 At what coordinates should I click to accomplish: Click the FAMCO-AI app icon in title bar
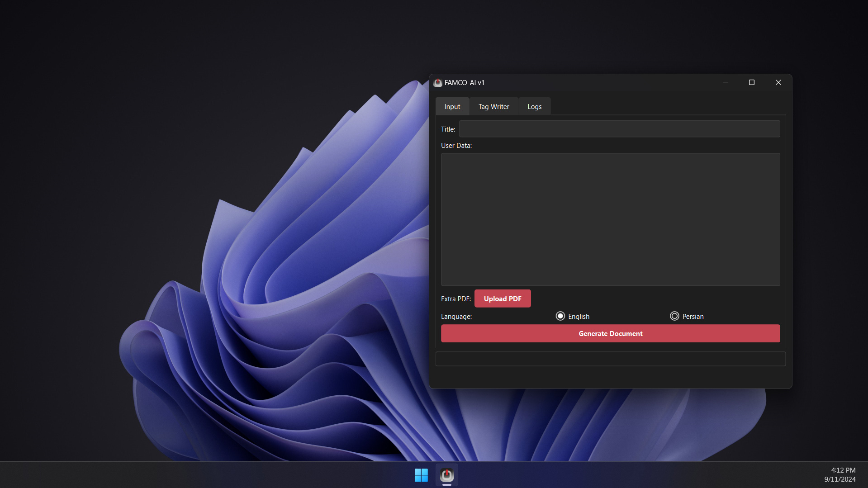(x=437, y=83)
